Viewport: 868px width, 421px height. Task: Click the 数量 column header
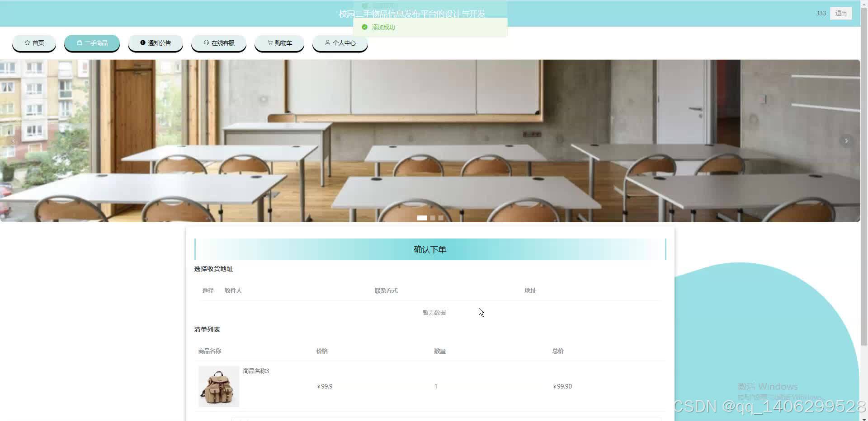[440, 351]
